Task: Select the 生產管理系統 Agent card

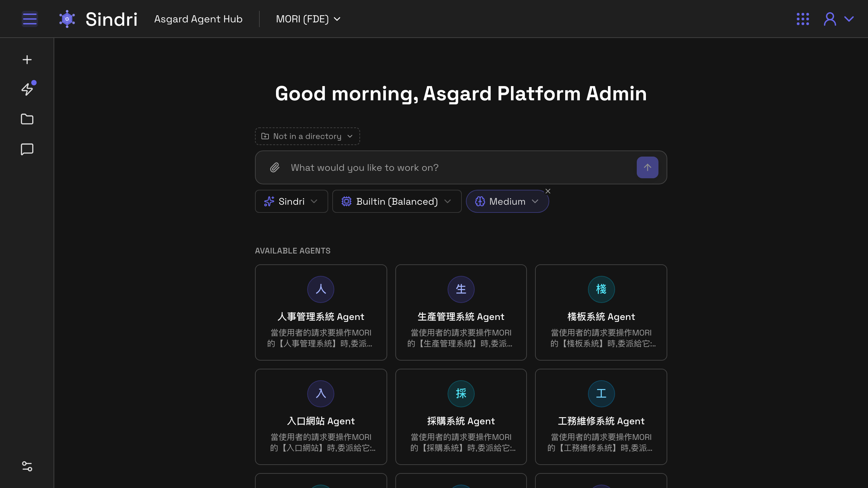Action: (461, 312)
